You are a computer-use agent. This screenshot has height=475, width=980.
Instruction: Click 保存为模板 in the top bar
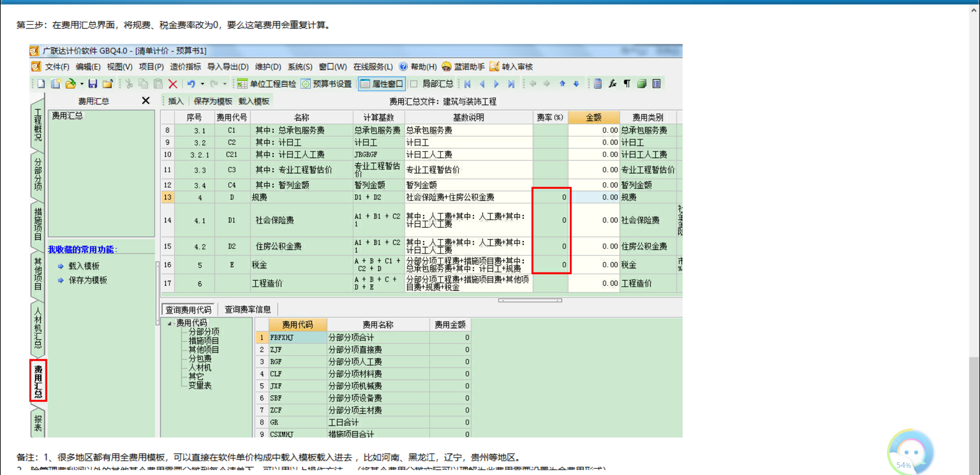pos(213,101)
